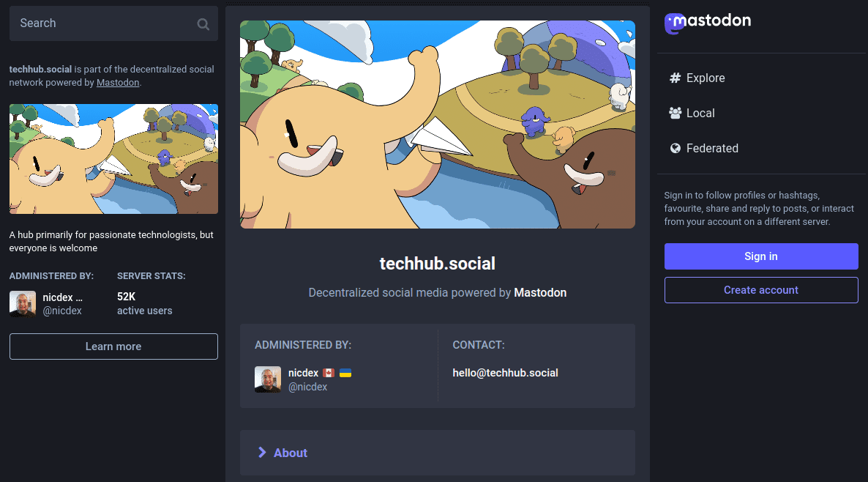Click the Create account button
Viewport: 868px width, 482px height.
761,290
